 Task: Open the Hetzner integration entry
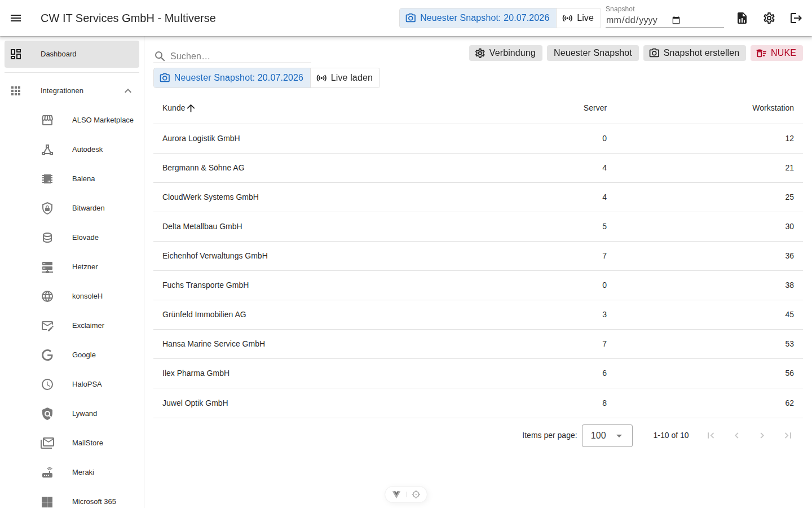pyautogui.click(x=87, y=267)
